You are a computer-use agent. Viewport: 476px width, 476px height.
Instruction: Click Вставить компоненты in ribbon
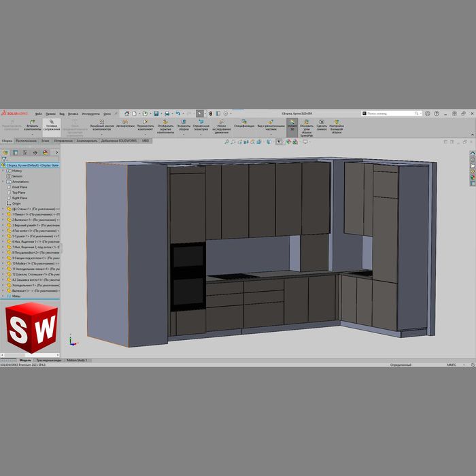point(32,125)
